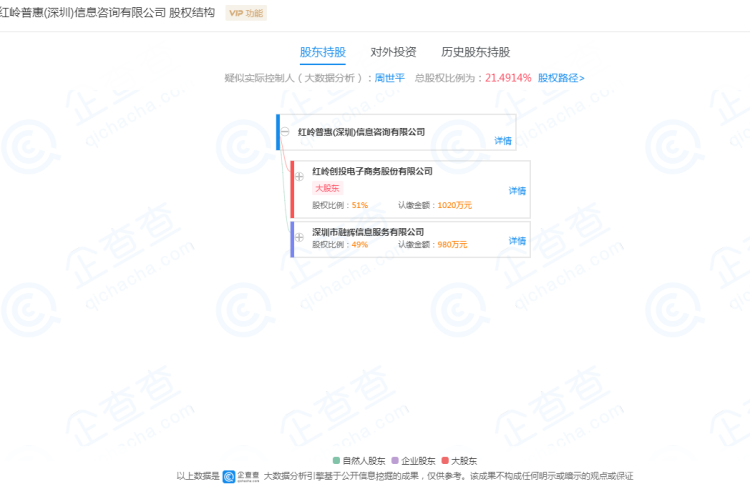Select the 股东持股 tab

[x=323, y=52]
